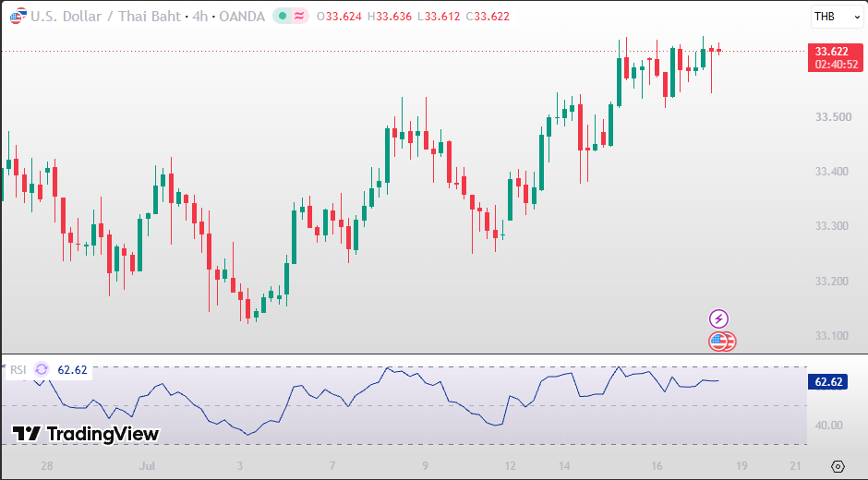Click the 33.300 price axis label
The width and height of the screenshot is (868, 480).
click(832, 226)
